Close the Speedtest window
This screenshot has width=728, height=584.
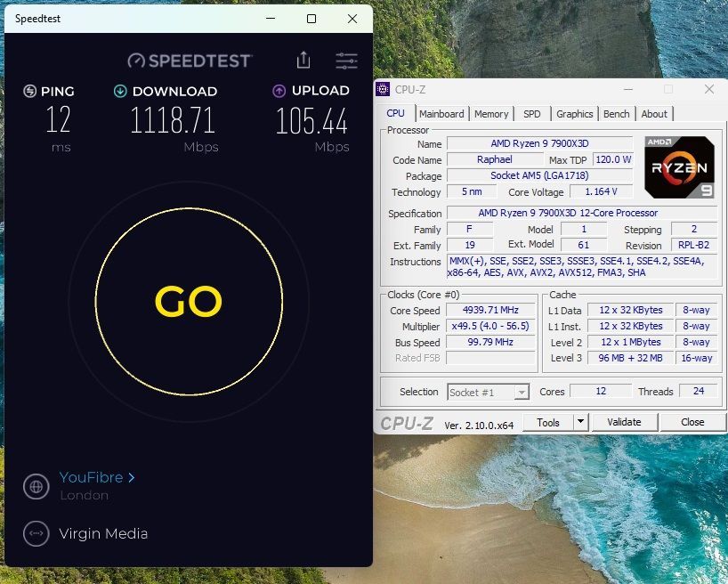click(x=352, y=19)
